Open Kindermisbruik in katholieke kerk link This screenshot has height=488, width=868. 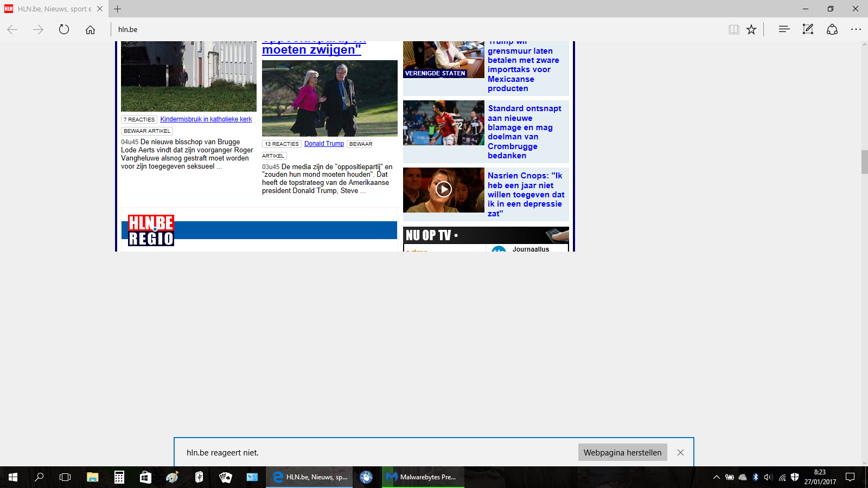click(206, 119)
